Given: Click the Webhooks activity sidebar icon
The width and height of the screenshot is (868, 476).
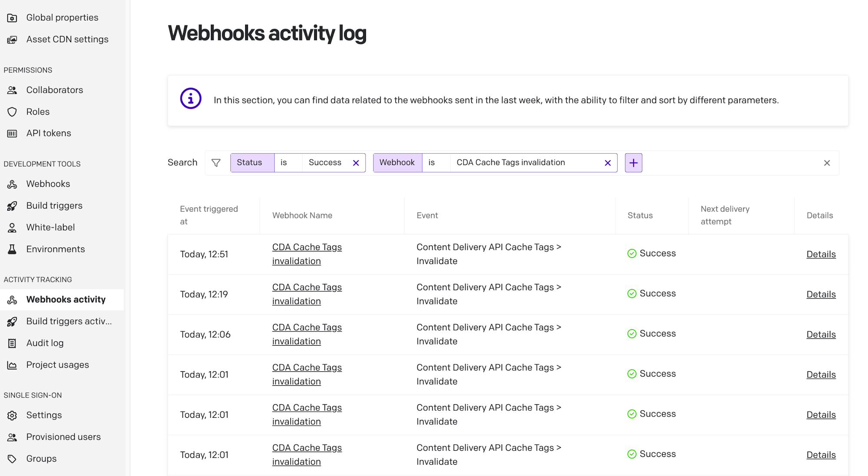Looking at the screenshot, I should pyautogui.click(x=12, y=300).
